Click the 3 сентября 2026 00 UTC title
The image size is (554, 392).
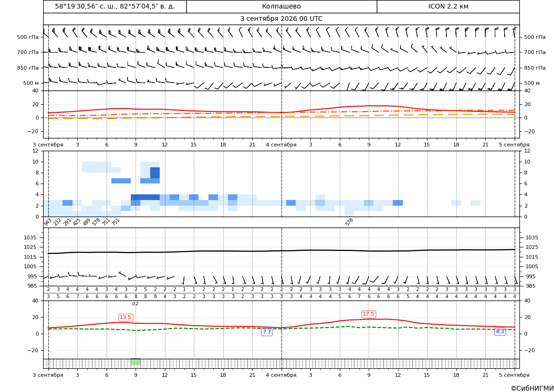click(x=281, y=19)
